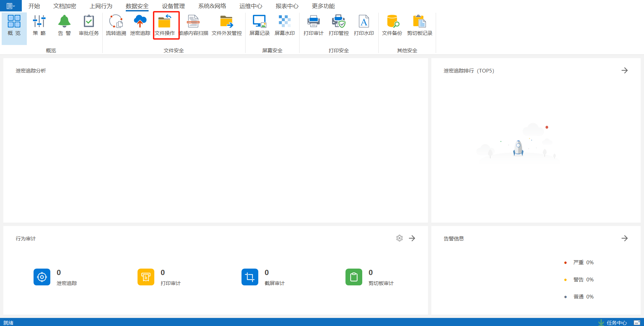Click the 截屏审计 tile
Screen dimensions: 644x326
click(250, 277)
